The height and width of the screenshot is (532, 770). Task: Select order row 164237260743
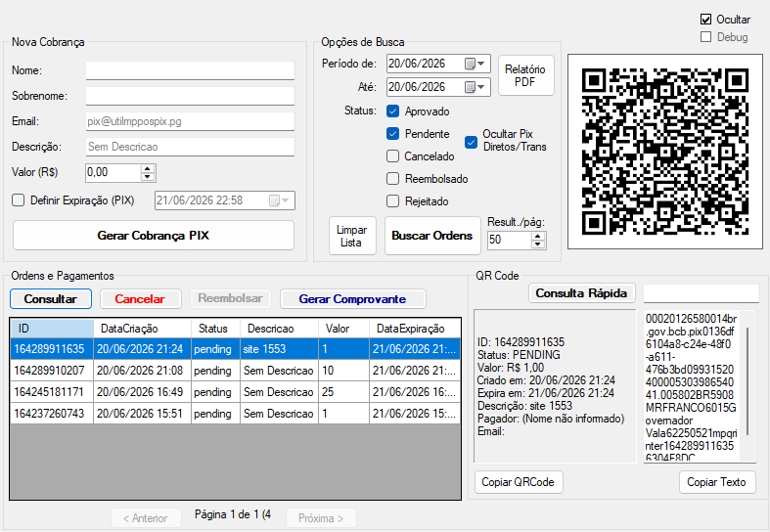(235, 414)
